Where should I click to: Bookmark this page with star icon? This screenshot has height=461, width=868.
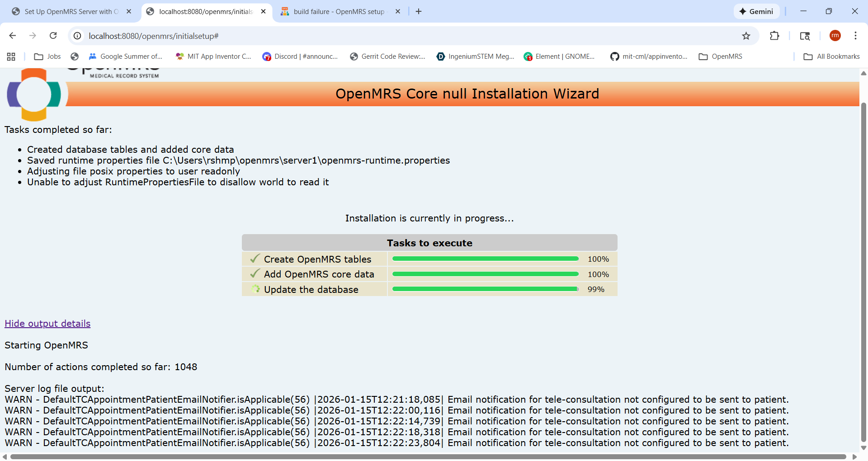pyautogui.click(x=746, y=36)
